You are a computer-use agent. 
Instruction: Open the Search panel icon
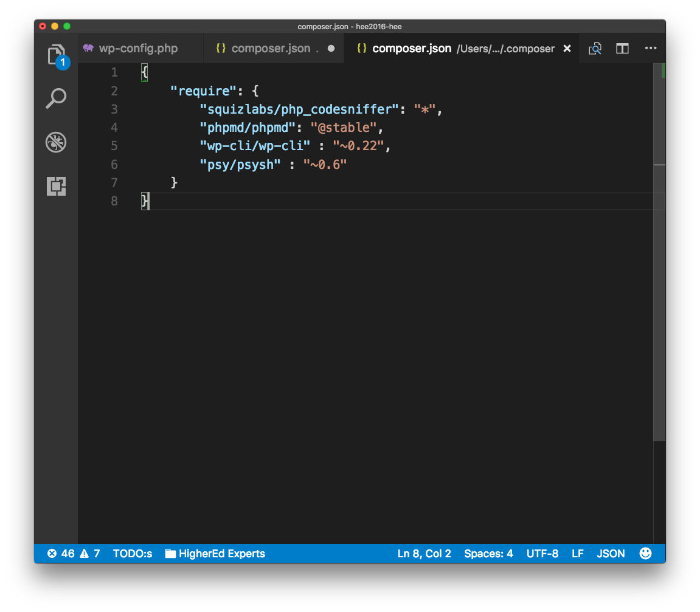click(56, 98)
